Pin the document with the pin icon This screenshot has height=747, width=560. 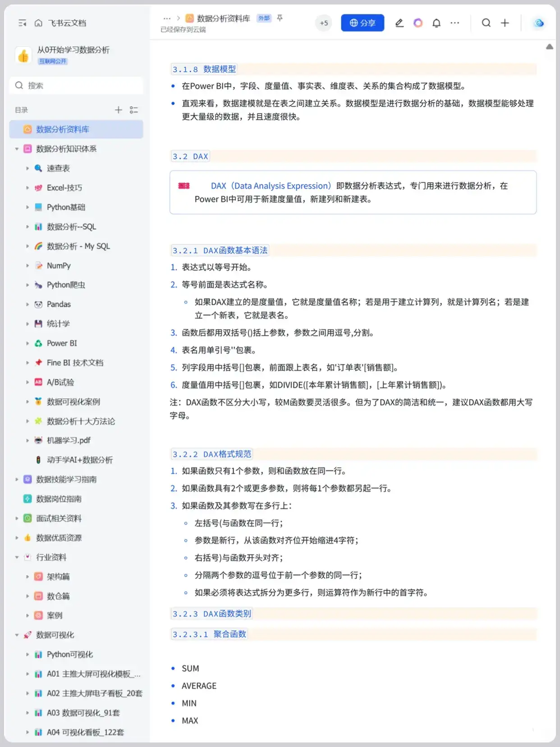[280, 18]
